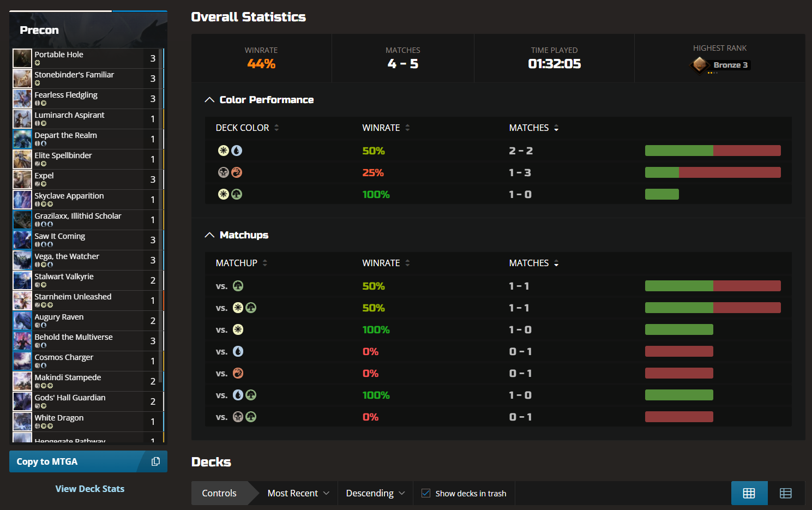Click the copy icon on Copy to MTGA button
The width and height of the screenshot is (812, 510).
(155, 461)
